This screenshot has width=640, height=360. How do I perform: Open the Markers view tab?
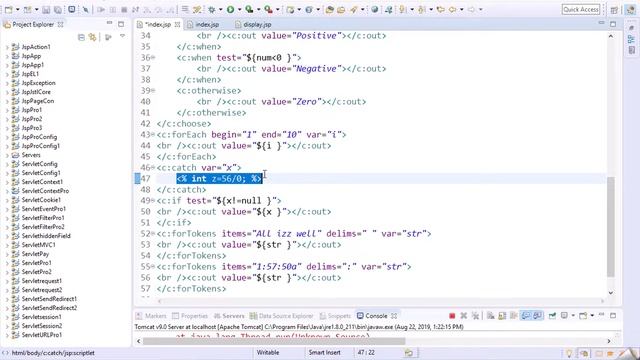(x=151, y=316)
